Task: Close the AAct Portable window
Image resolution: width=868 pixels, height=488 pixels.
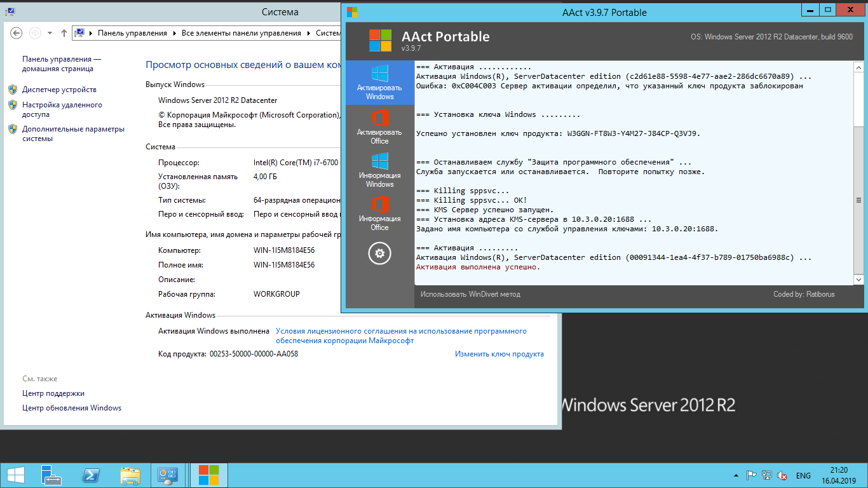Action: (x=851, y=10)
